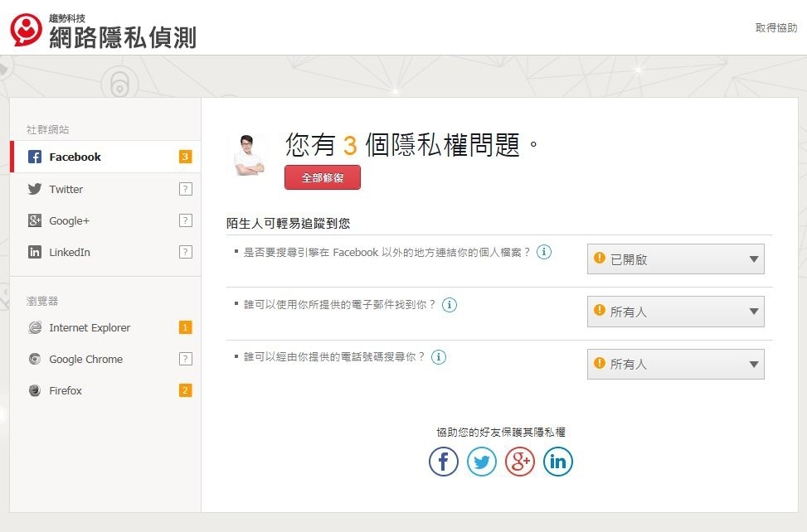
Task: Open the search engine linking dropdown
Action: point(675,259)
